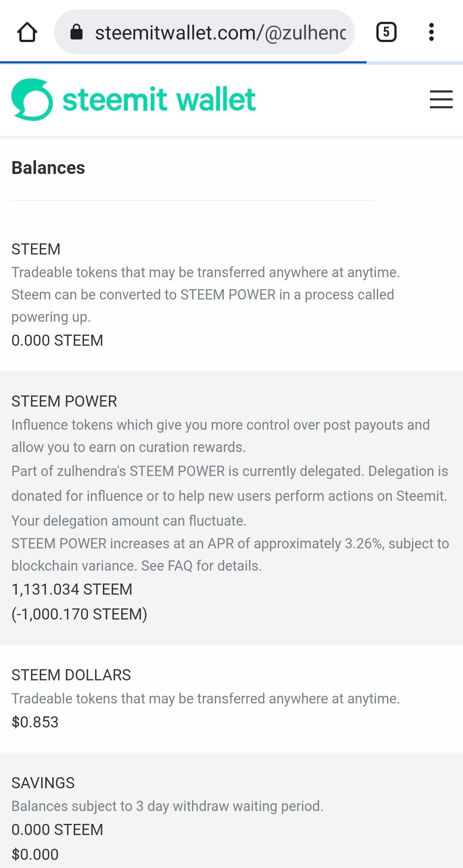Select the Balances heading

click(x=48, y=168)
